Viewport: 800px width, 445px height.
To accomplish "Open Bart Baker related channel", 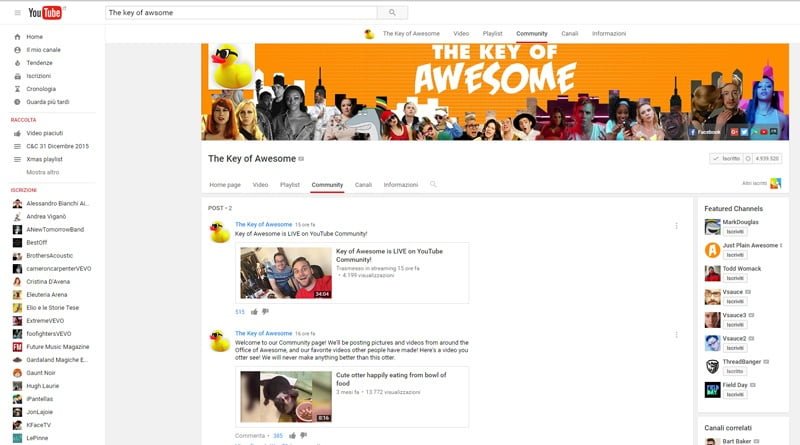I will [x=737, y=441].
